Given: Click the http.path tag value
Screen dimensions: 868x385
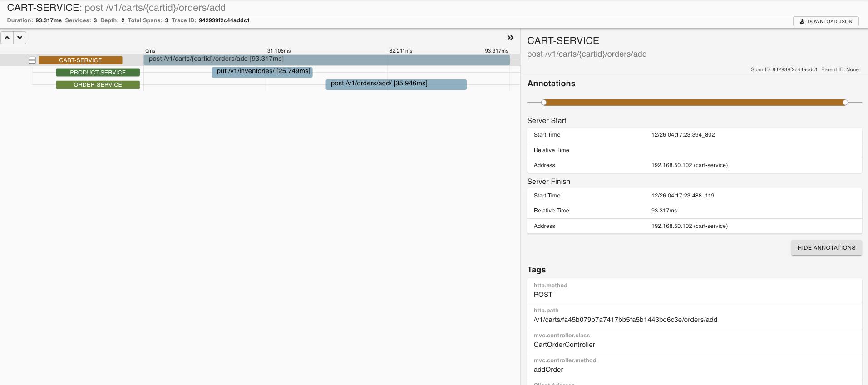Looking at the screenshot, I should 626,320.
